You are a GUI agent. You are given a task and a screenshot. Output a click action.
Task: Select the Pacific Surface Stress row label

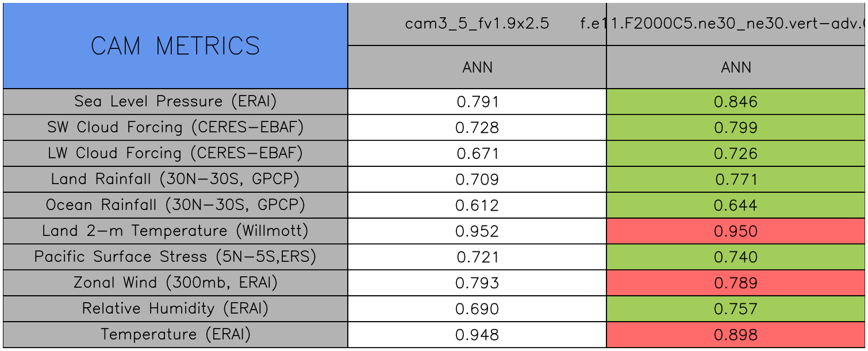click(x=175, y=257)
